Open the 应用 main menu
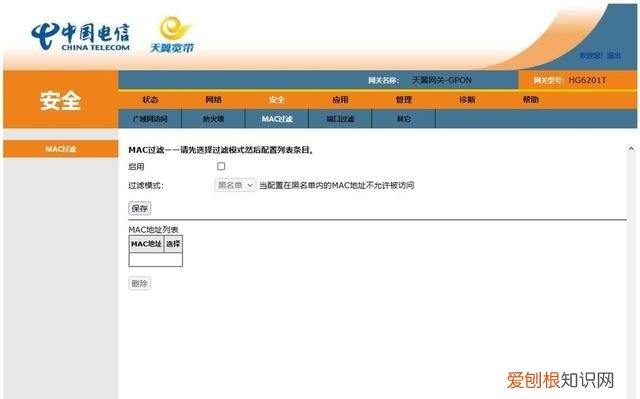 [340, 100]
